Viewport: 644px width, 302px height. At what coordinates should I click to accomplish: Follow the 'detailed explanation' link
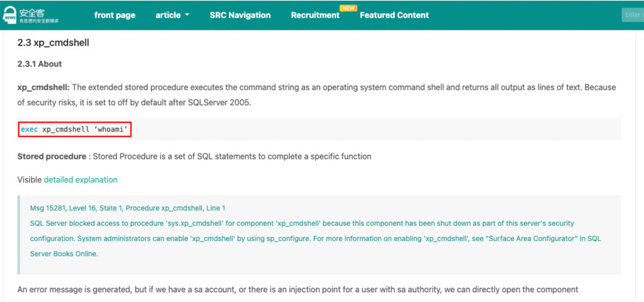click(x=80, y=180)
